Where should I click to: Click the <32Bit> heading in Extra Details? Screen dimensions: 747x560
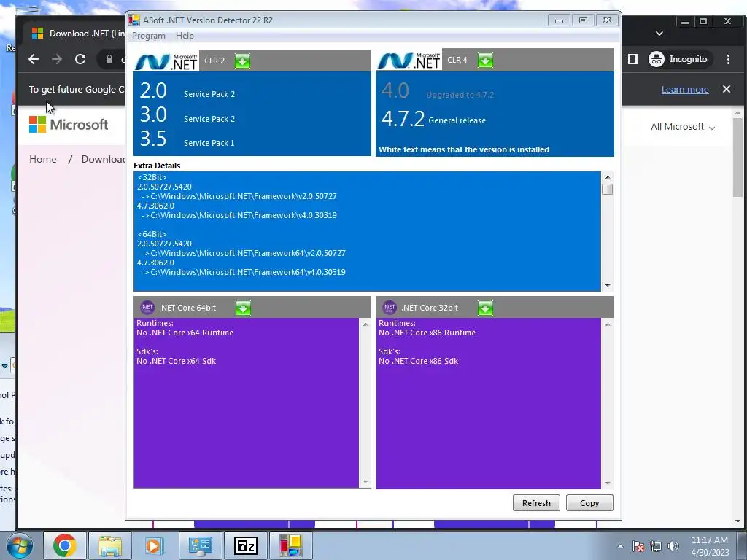click(152, 177)
